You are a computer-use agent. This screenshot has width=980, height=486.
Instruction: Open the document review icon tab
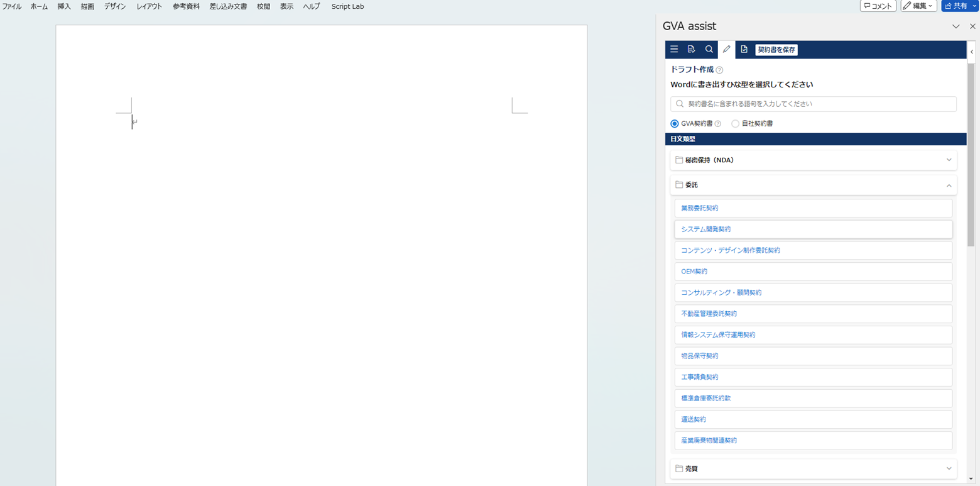pos(692,49)
